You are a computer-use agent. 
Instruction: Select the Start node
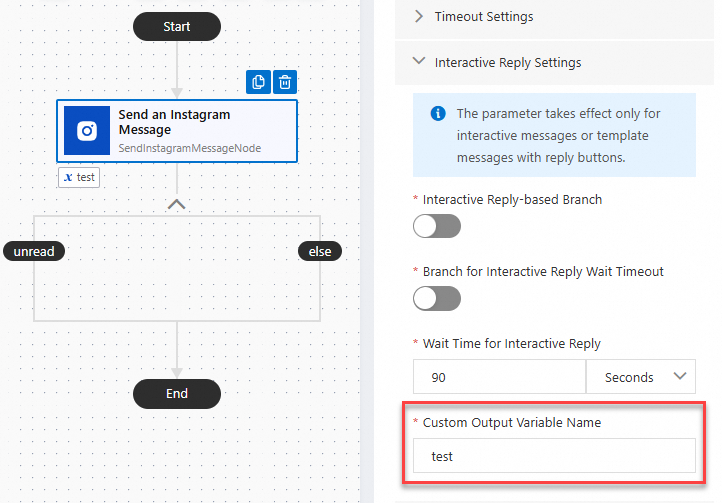177,27
